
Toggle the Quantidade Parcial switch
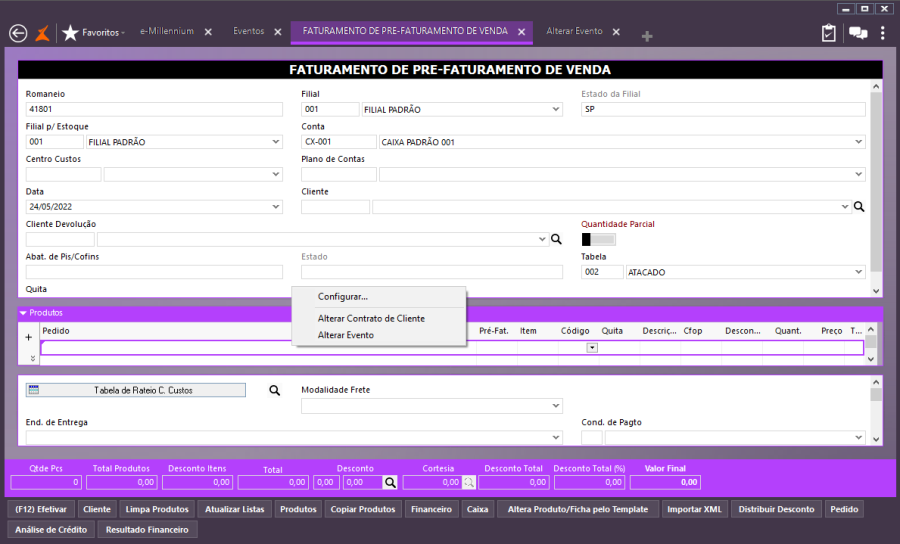pyautogui.click(x=598, y=239)
